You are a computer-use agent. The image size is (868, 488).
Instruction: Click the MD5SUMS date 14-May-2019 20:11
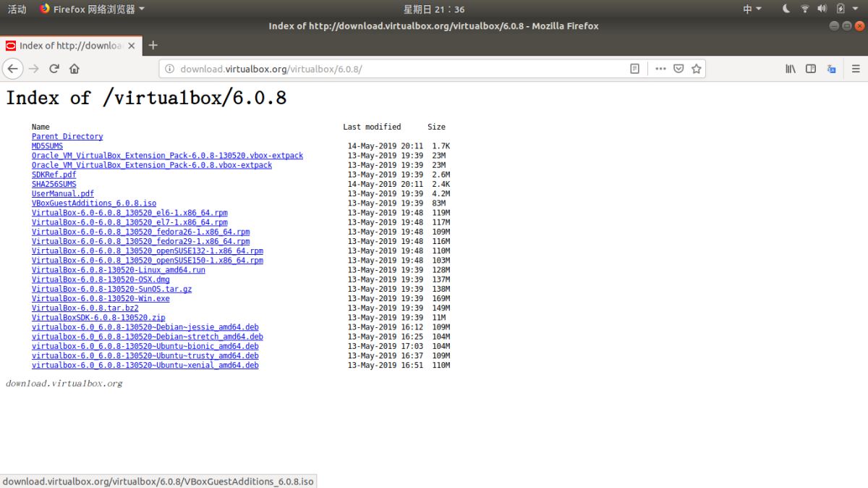tap(386, 146)
